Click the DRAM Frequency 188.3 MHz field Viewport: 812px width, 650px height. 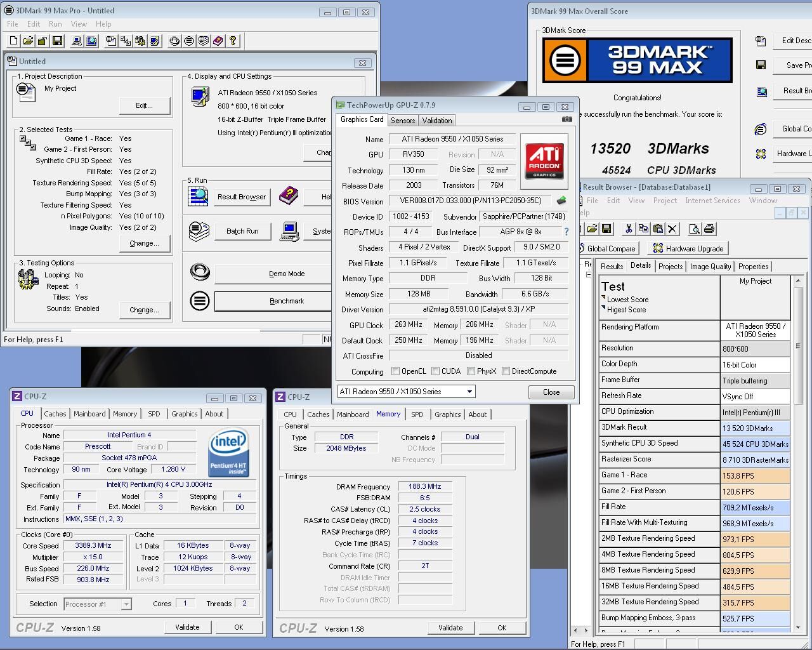tap(425, 486)
